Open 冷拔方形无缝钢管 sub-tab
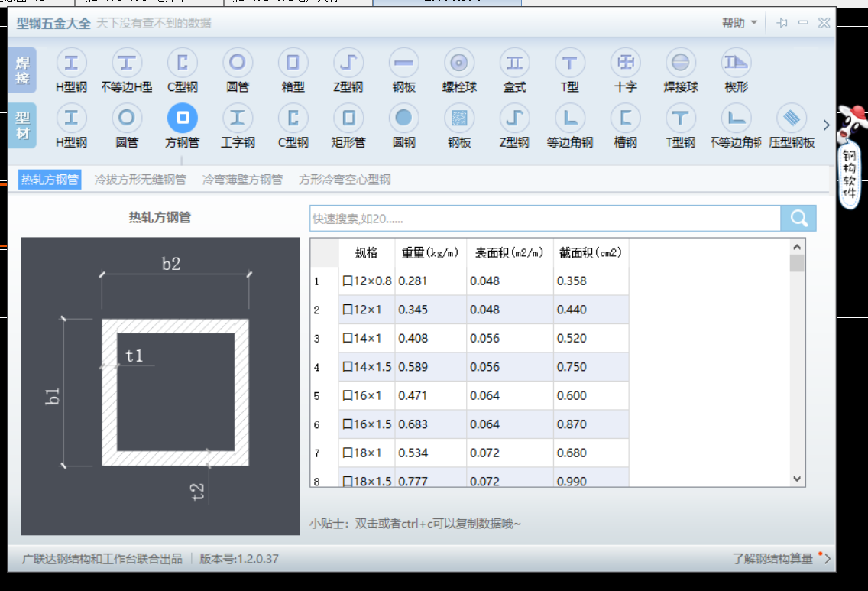This screenshot has width=868, height=591. coord(140,180)
